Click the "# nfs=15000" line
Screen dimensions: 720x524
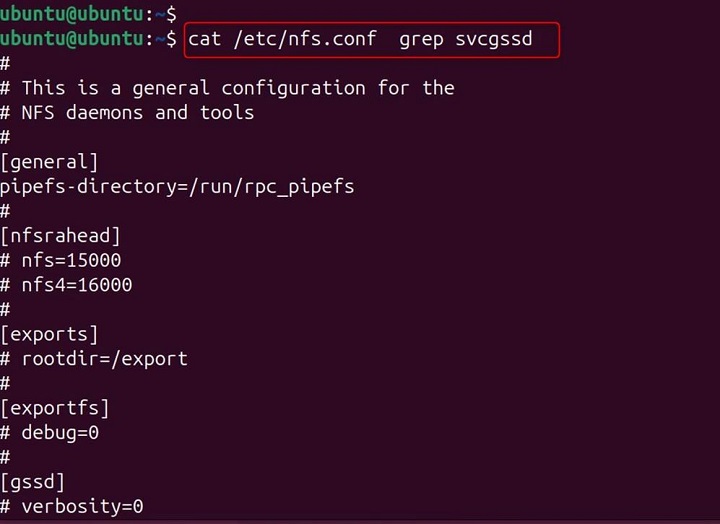(65, 260)
